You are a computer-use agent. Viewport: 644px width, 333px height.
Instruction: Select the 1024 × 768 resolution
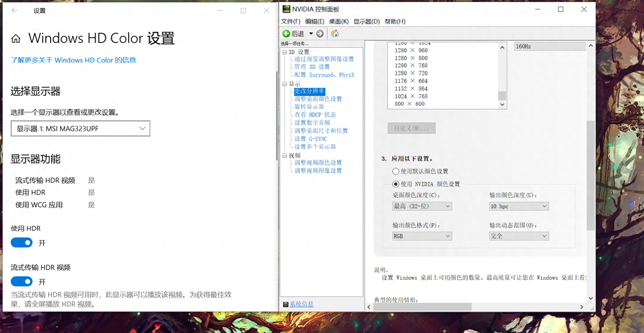coord(411,96)
